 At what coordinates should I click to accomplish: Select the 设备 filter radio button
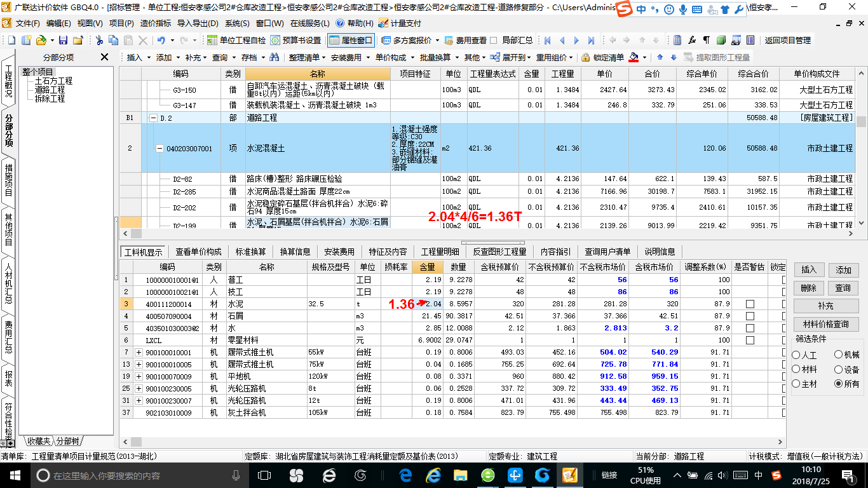839,369
